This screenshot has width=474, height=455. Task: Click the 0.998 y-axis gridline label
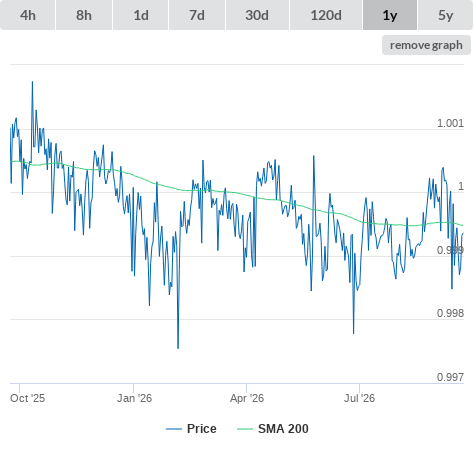coord(450,313)
